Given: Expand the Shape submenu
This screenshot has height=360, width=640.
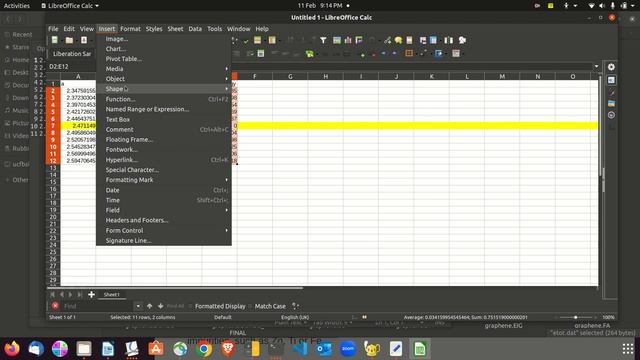Looking at the screenshot, I should point(164,89).
